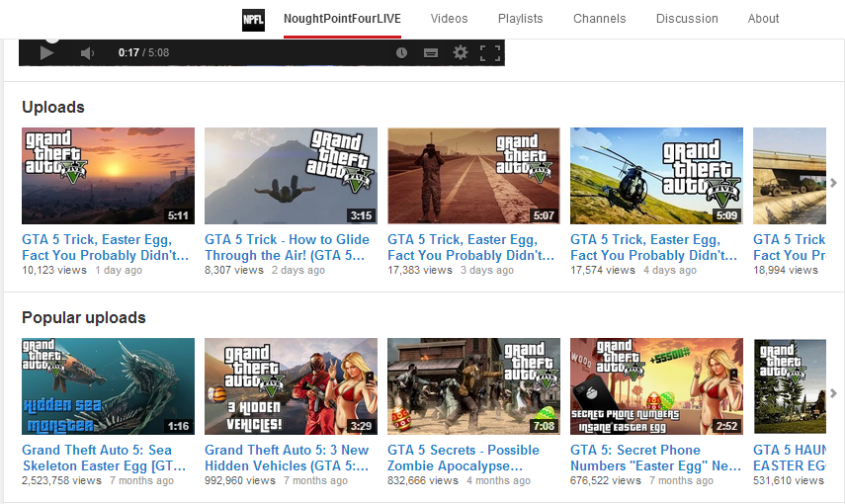Open the zombie crowd thumbnail 7:08
This screenshot has height=504, width=845.
[x=473, y=386]
